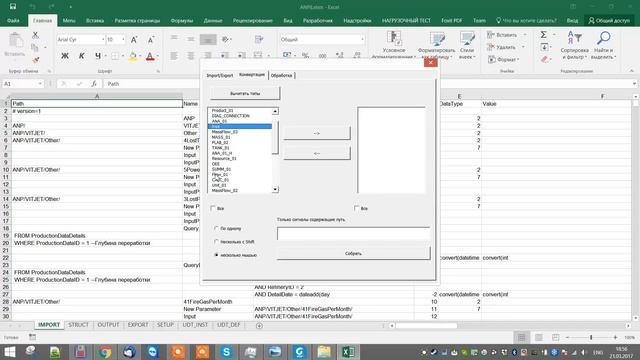Click the 'Собрать' button
The image size is (640, 360).
click(353, 253)
